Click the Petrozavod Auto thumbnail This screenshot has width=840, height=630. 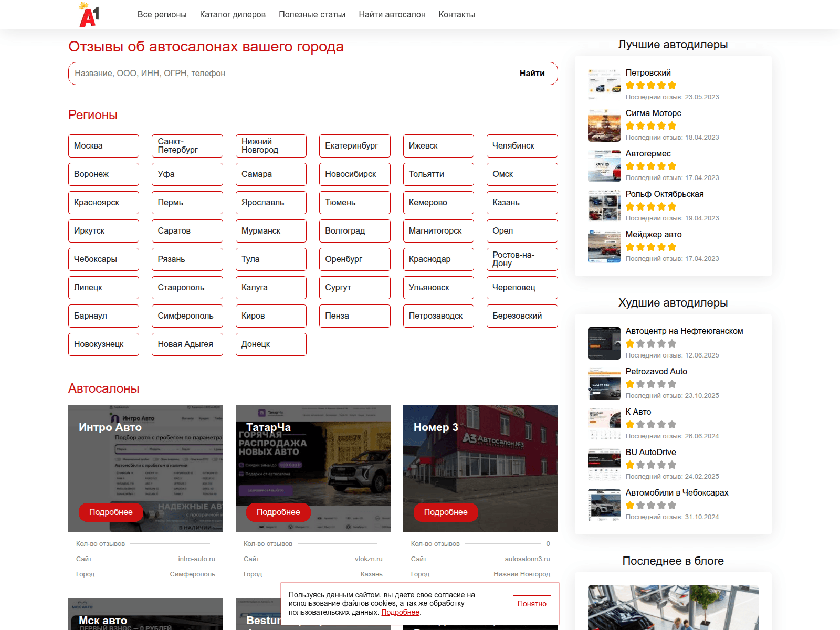[604, 384]
